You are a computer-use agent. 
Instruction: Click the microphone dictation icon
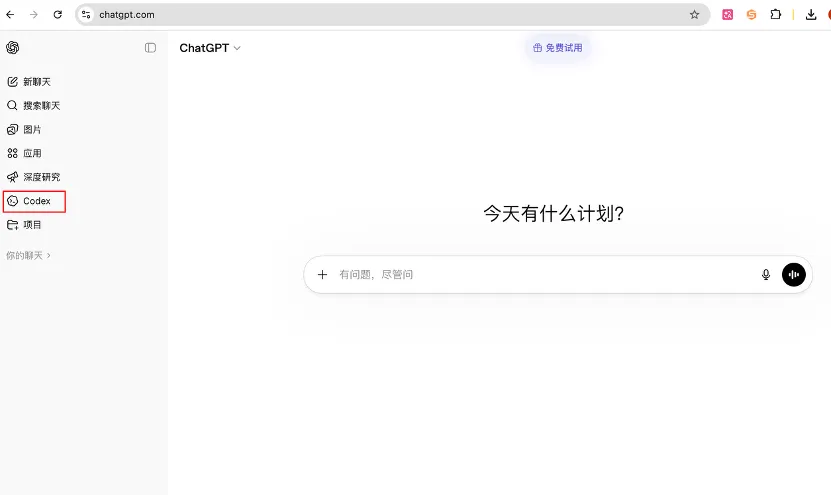[x=766, y=275]
